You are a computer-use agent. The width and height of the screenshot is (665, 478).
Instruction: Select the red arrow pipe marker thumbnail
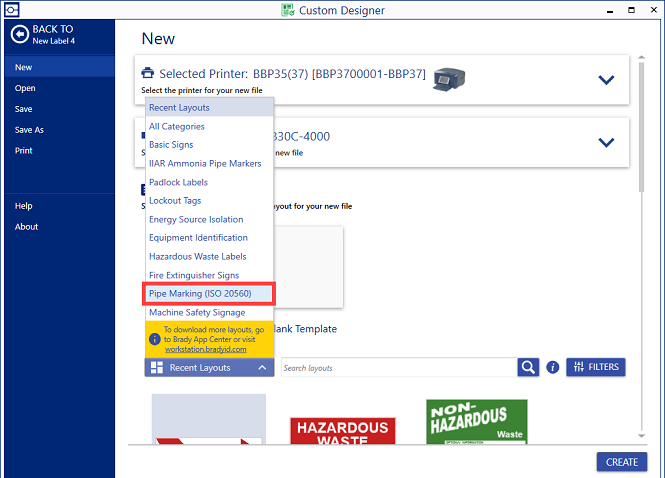(x=209, y=419)
